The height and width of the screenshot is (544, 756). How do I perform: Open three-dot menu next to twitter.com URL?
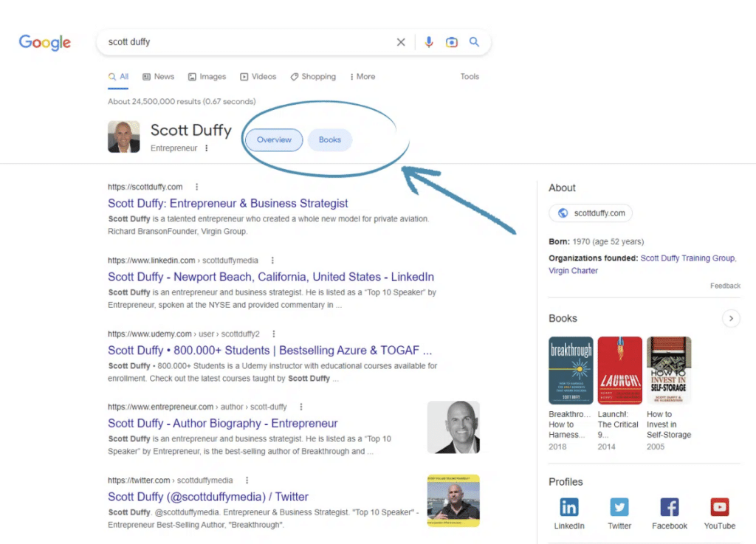(x=247, y=481)
